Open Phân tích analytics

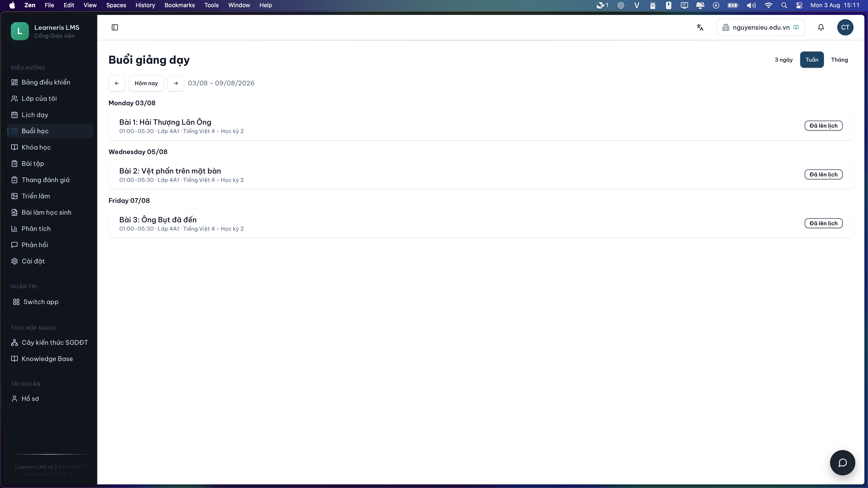(51, 229)
